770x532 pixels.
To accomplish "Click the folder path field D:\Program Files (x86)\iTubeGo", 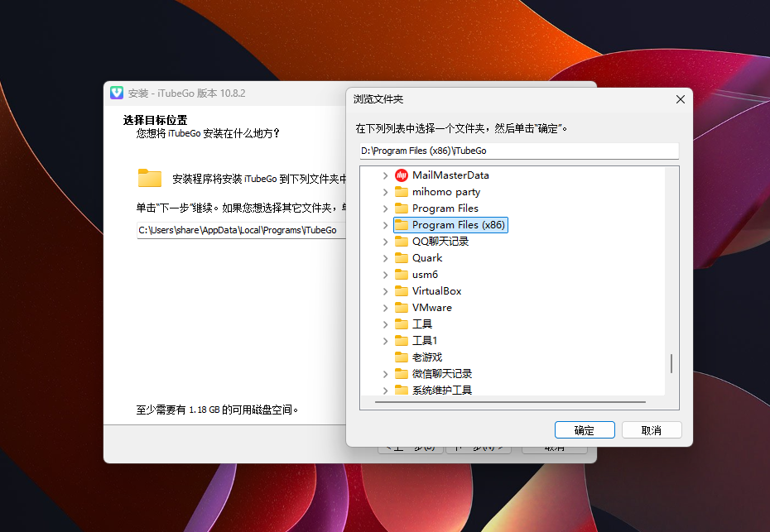I will [519, 151].
